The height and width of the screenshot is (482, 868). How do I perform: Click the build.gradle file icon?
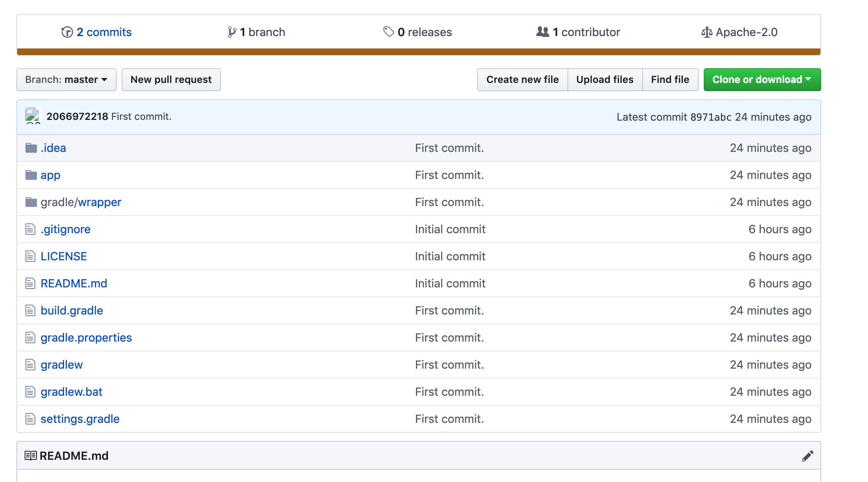(30, 310)
